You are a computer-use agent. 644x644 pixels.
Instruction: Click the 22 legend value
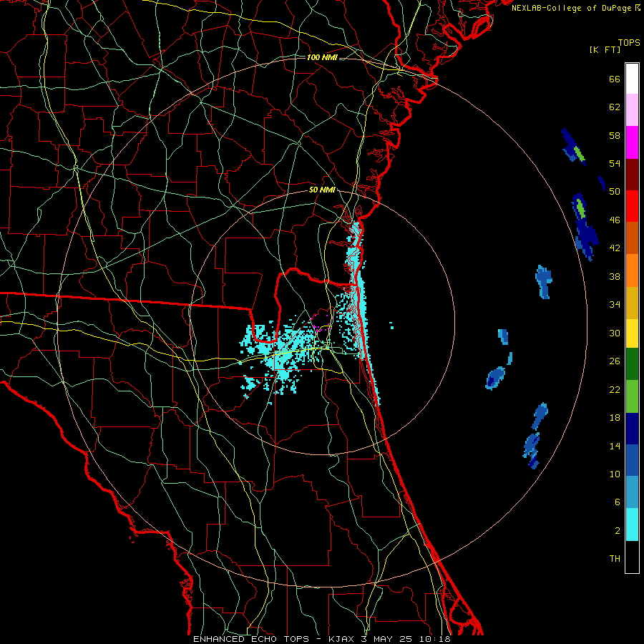[615, 390]
